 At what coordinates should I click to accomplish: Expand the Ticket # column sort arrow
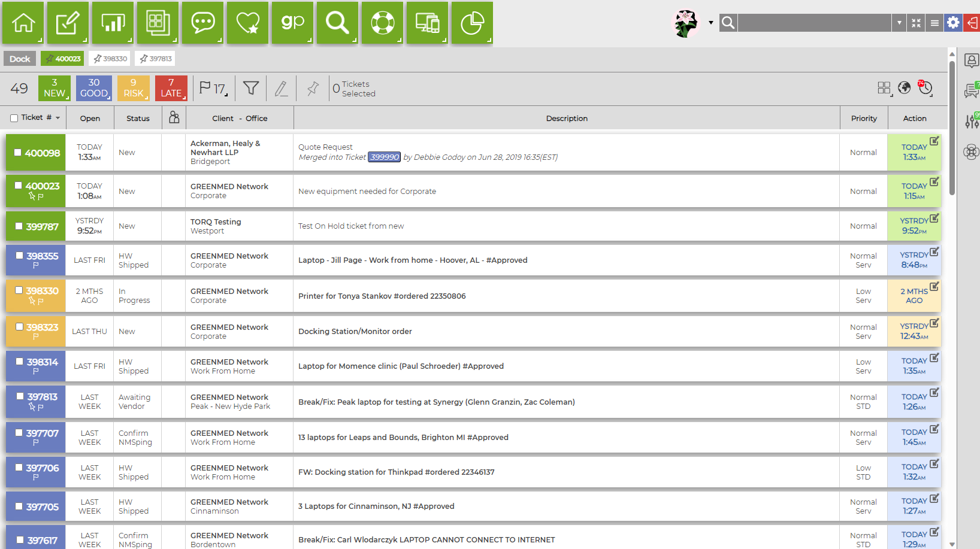point(58,118)
